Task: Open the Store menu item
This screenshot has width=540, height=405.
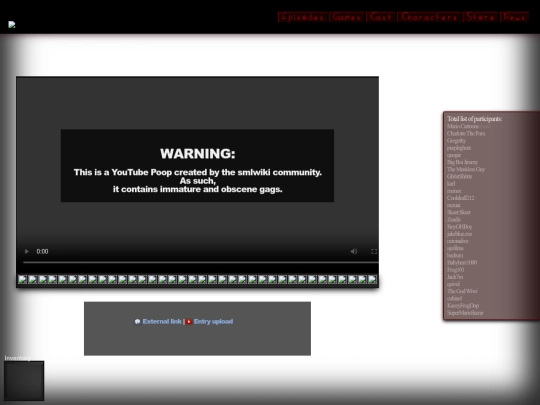Action: 480,17
